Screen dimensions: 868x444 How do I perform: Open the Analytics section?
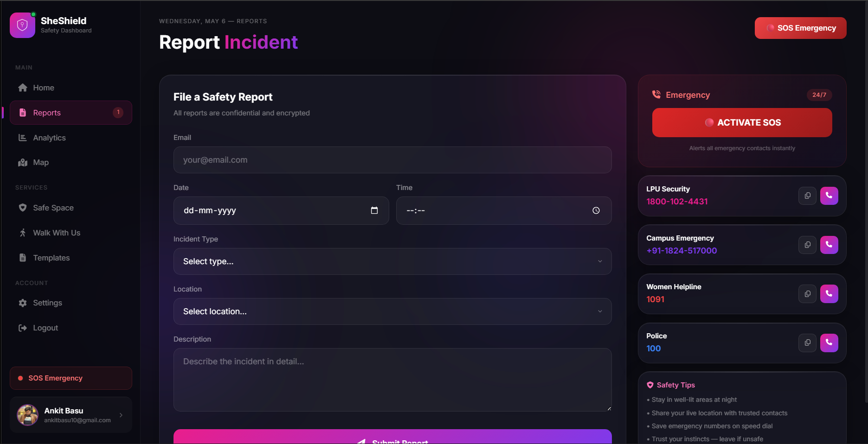[71, 138]
